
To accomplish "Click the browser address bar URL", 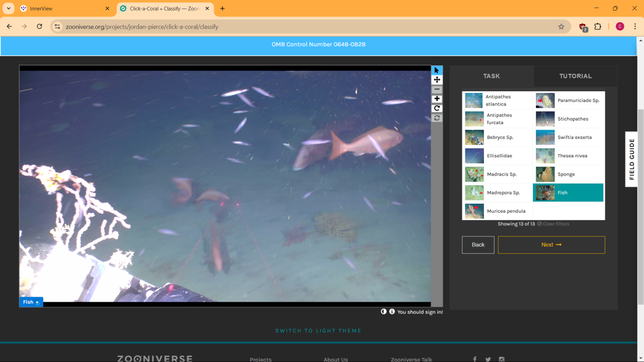I will (x=142, y=27).
